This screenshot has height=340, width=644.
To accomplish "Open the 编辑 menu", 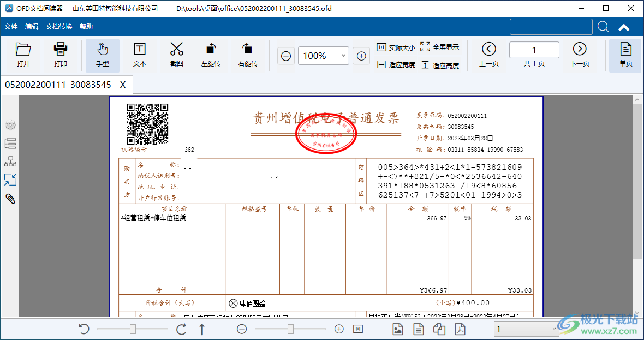I will click(x=32, y=27).
